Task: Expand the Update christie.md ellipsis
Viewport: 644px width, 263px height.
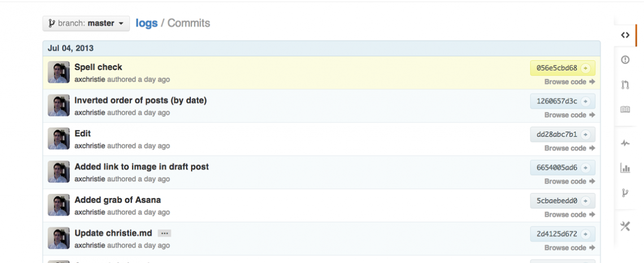Action: click(x=164, y=233)
